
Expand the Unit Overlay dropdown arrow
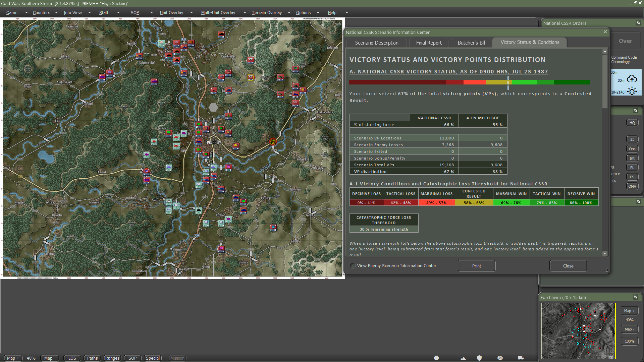(192, 13)
